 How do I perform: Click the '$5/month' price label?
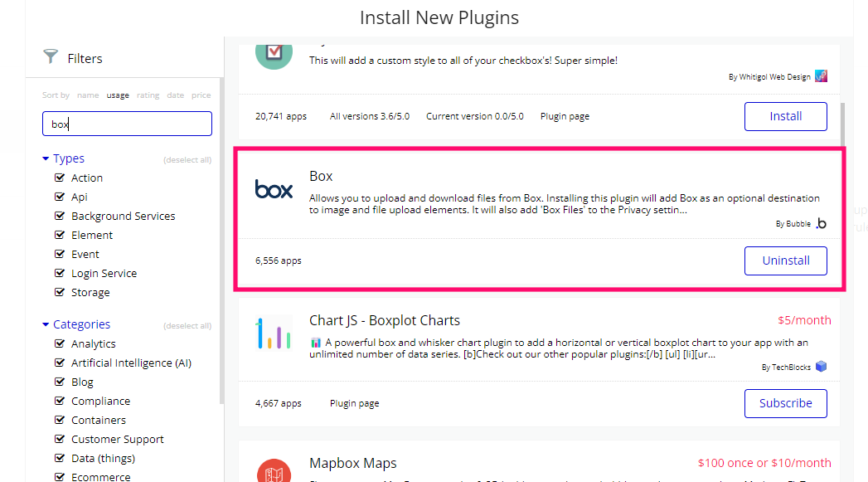click(x=804, y=320)
